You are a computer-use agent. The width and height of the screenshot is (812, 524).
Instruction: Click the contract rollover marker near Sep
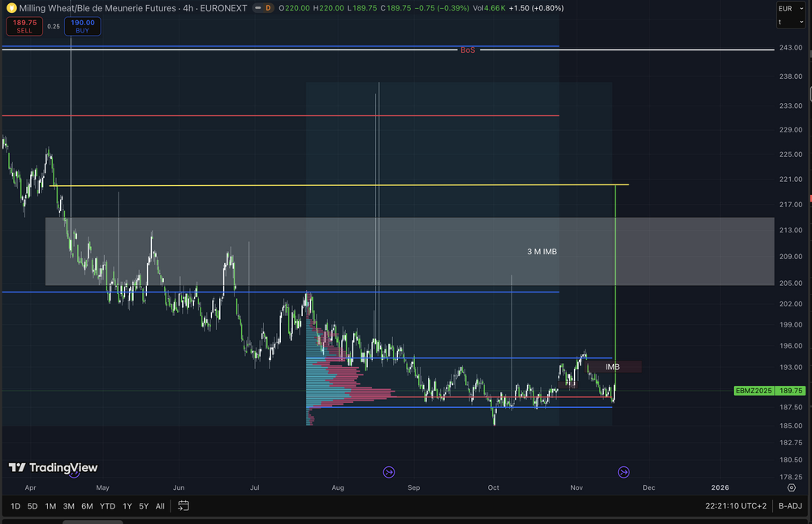click(x=389, y=472)
